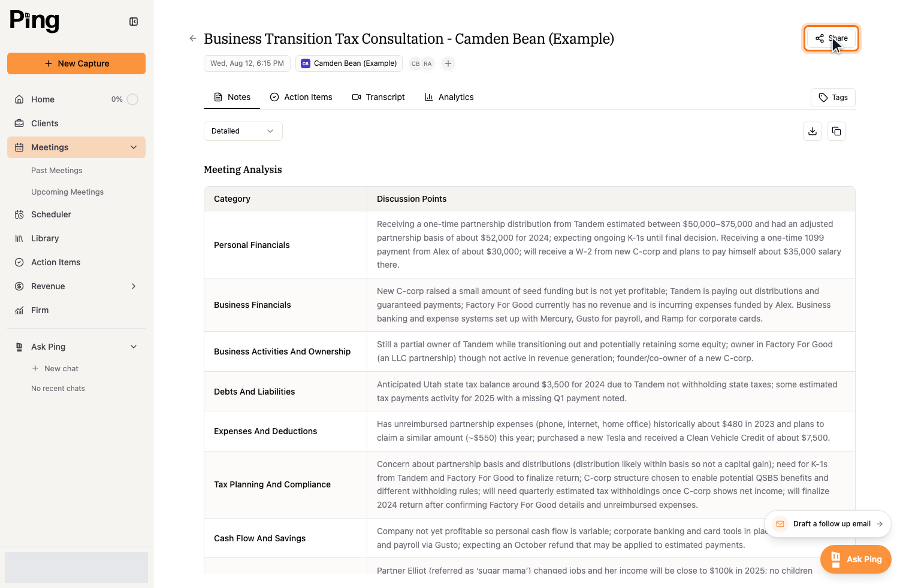Open the Camden Bean (Example) client chip
Viewport: 906px width, 588px height.
349,63
